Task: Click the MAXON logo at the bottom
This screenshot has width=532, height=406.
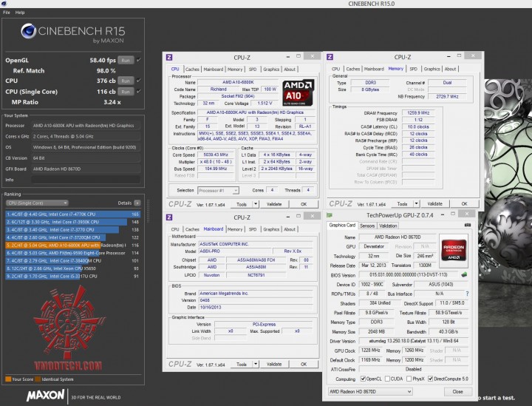Action: tap(46, 395)
